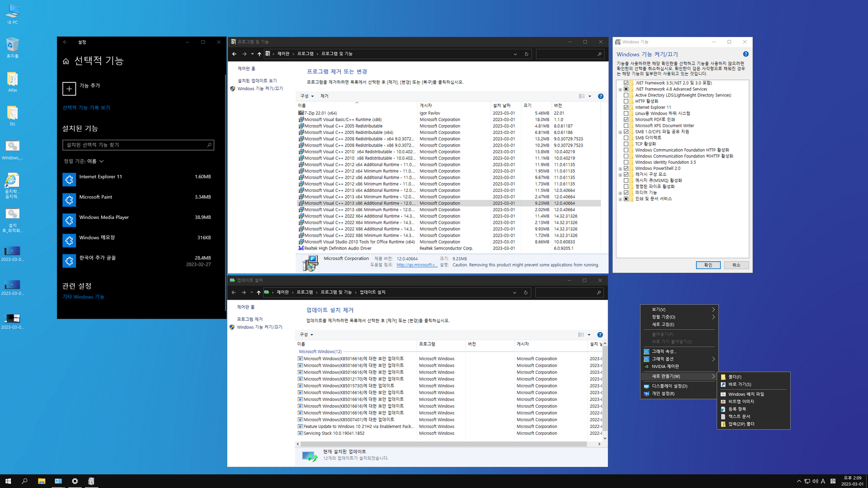The width and height of the screenshot is (868, 488).
Task: Expand 미디어 기능 node
Action: point(620,193)
